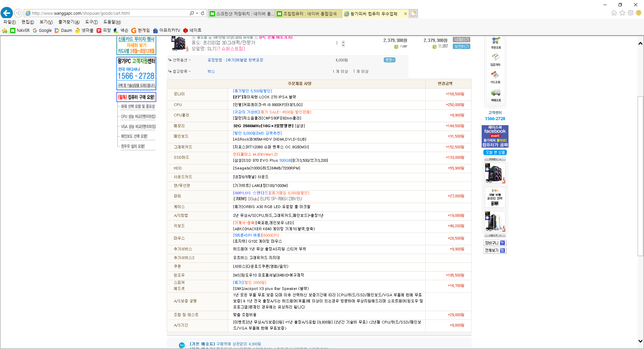644x349 pixels.
Task: Click the 주문조회 order lookup cart icon
Action: coord(495,42)
